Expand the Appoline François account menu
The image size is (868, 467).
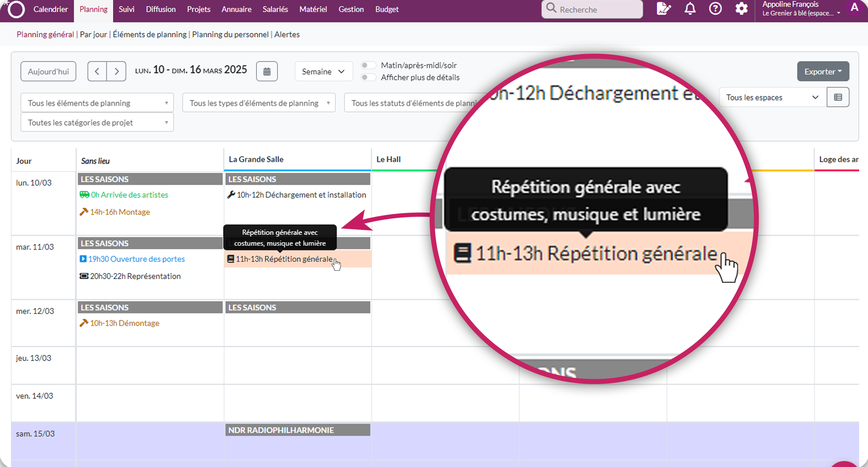[x=801, y=9]
